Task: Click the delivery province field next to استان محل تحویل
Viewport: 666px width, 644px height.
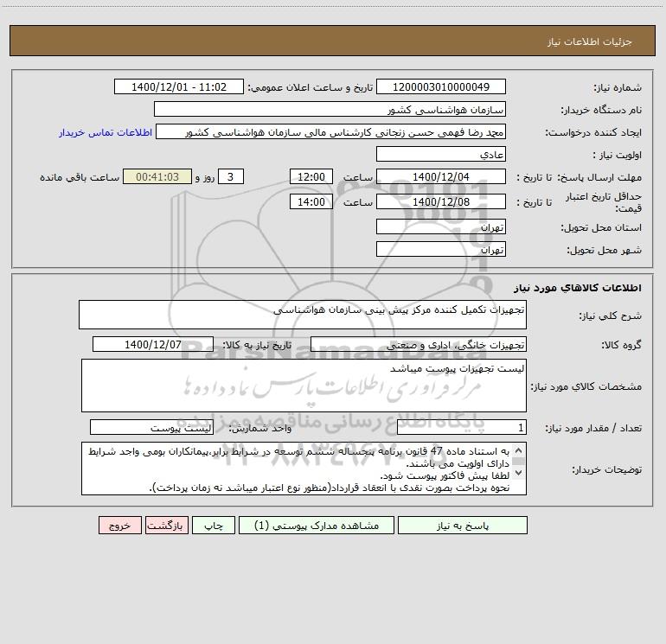Action: [441, 226]
